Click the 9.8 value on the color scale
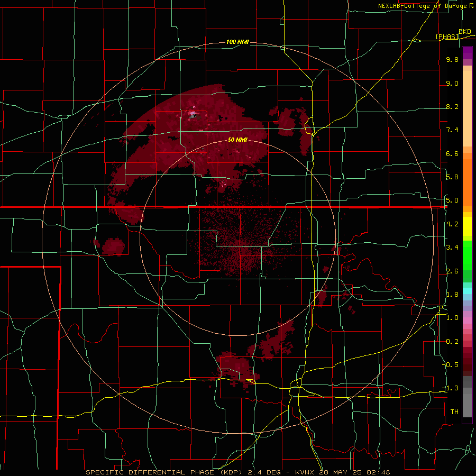The height and width of the screenshot is (476, 476). 452,59
